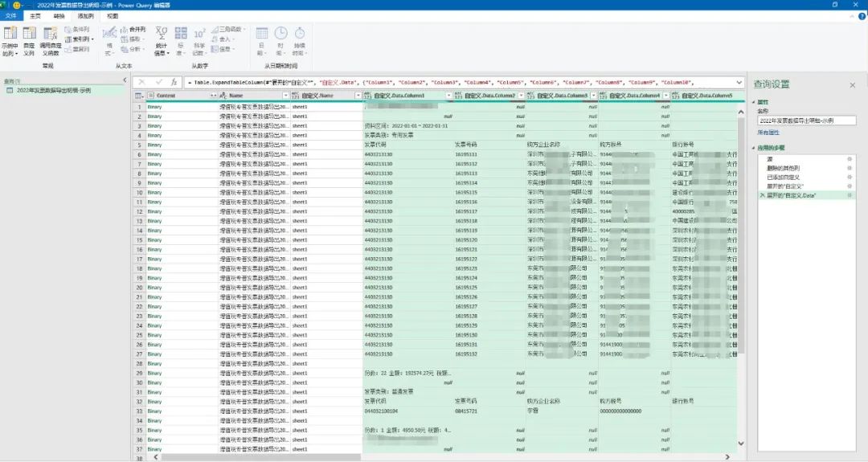Switch to Transform (转换) tab

click(59, 16)
